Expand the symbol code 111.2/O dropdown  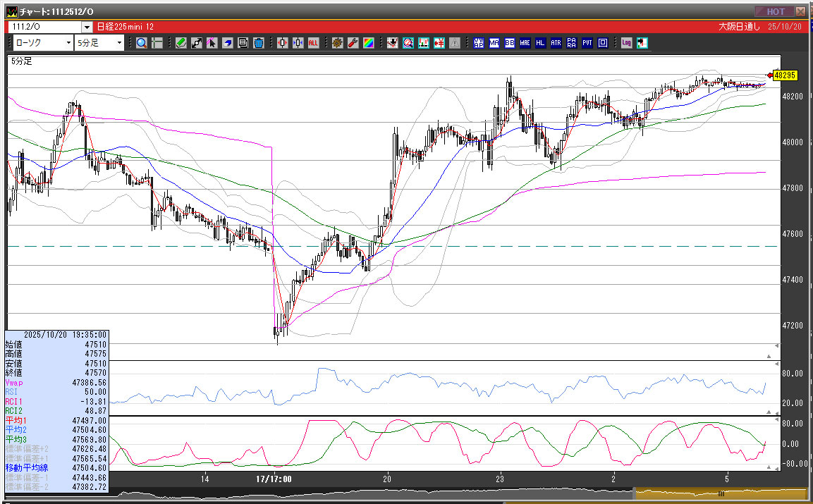87,27
